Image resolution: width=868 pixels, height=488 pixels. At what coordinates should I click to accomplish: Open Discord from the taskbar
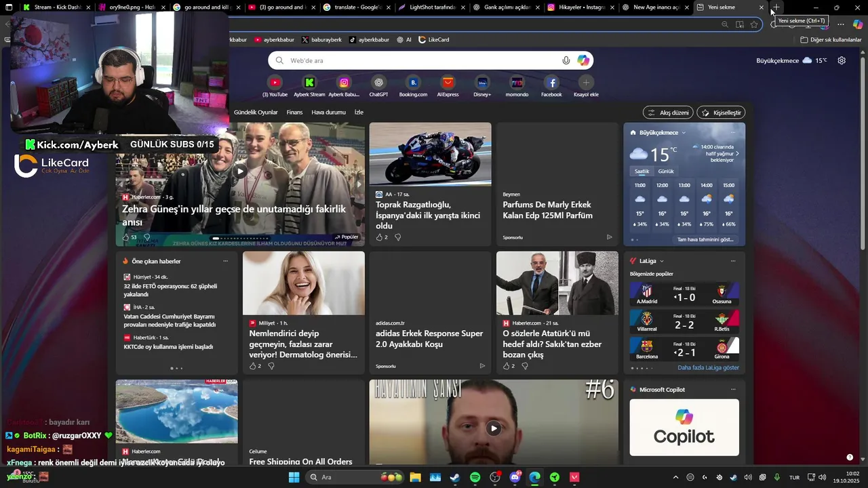(515, 477)
